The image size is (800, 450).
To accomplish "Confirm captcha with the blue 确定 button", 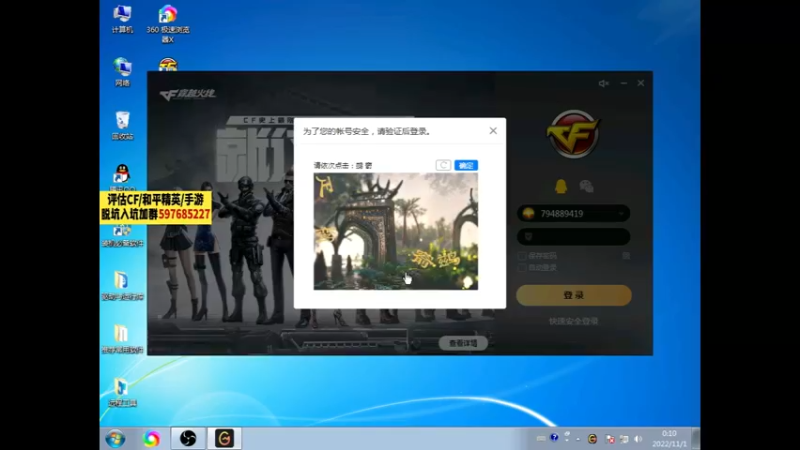I will [x=466, y=165].
